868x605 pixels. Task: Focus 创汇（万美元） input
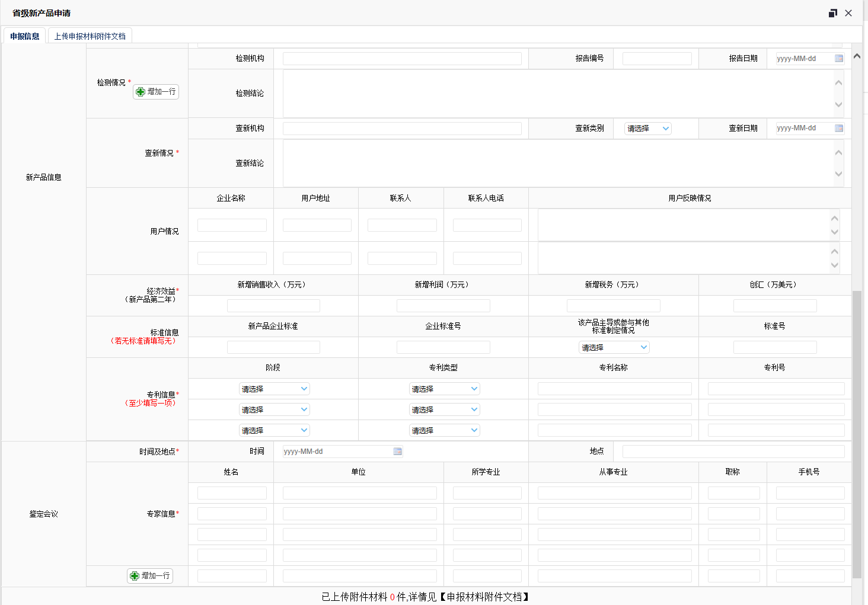click(x=775, y=306)
